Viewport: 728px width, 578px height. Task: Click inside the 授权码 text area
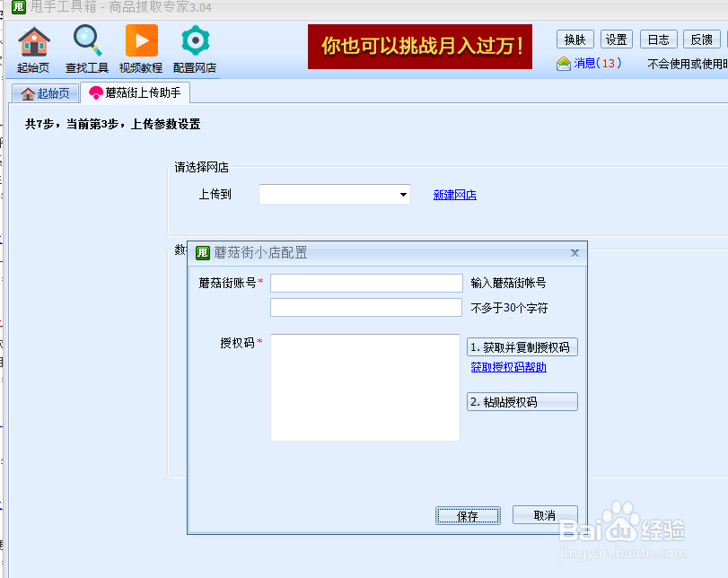pyautogui.click(x=365, y=387)
